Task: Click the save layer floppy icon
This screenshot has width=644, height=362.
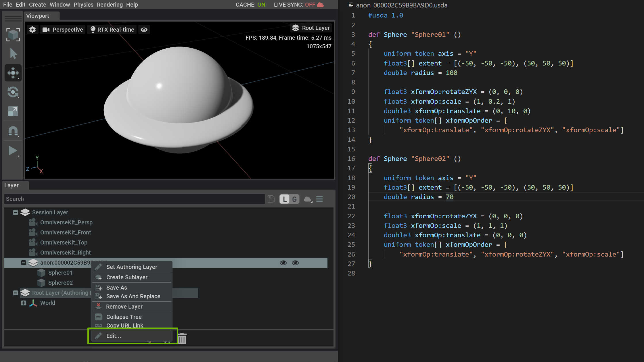Action: coord(271,199)
